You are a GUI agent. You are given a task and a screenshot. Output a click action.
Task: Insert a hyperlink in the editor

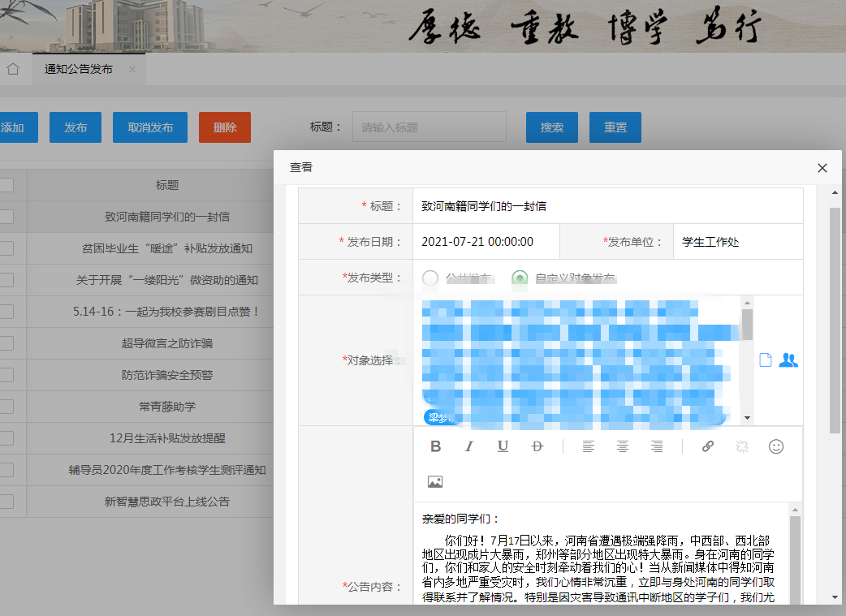(x=707, y=446)
